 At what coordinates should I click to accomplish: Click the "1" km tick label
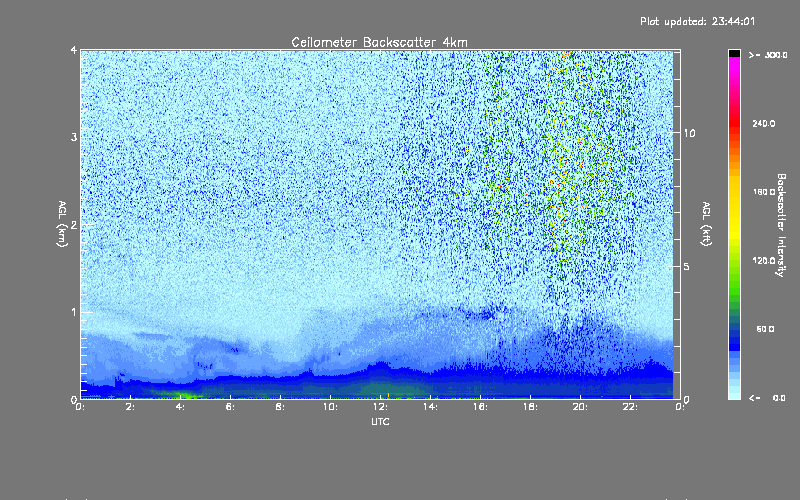point(74,312)
